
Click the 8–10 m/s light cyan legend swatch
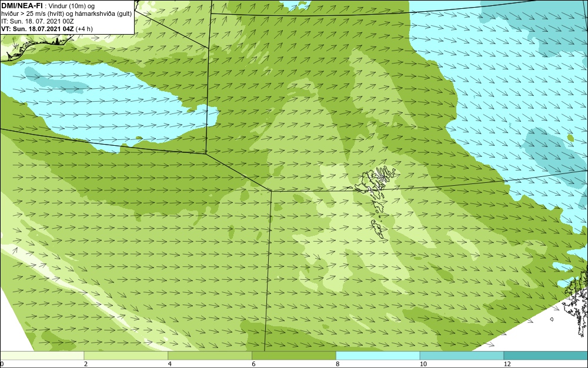pyautogui.click(x=378, y=356)
